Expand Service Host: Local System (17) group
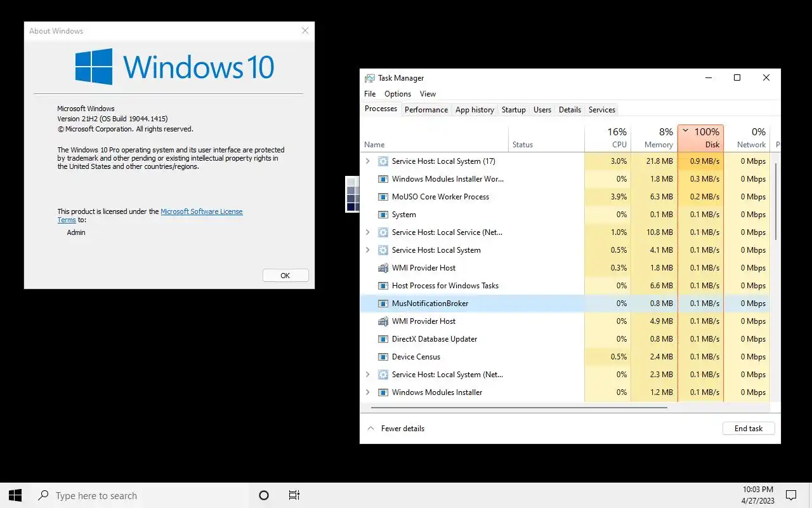812x508 pixels. pos(368,161)
